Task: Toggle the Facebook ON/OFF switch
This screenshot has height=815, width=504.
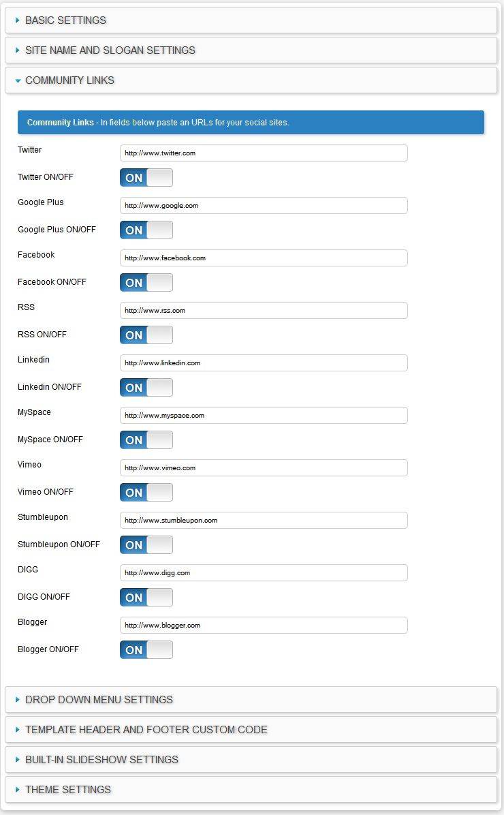Action: 146,283
